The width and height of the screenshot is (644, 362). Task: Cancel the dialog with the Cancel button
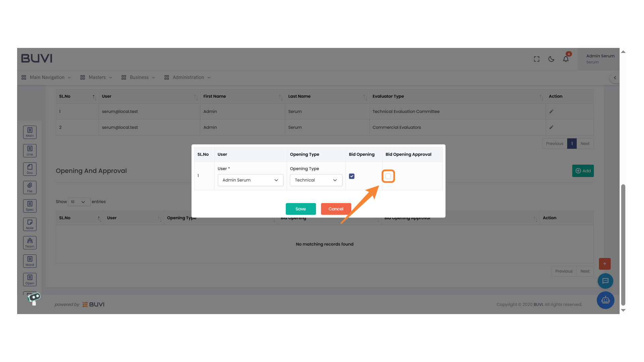click(x=336, y=208)
